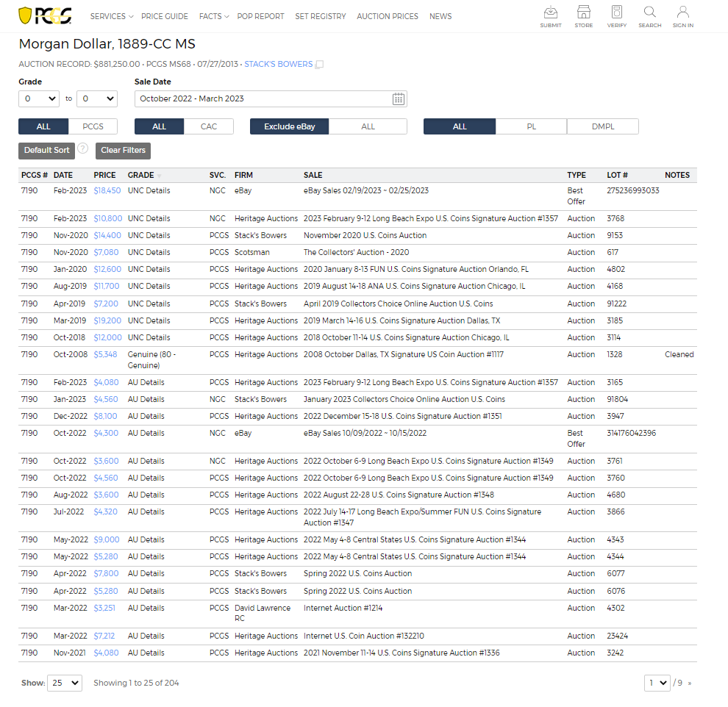Click the Scotsman firm cell

[251, 252]
